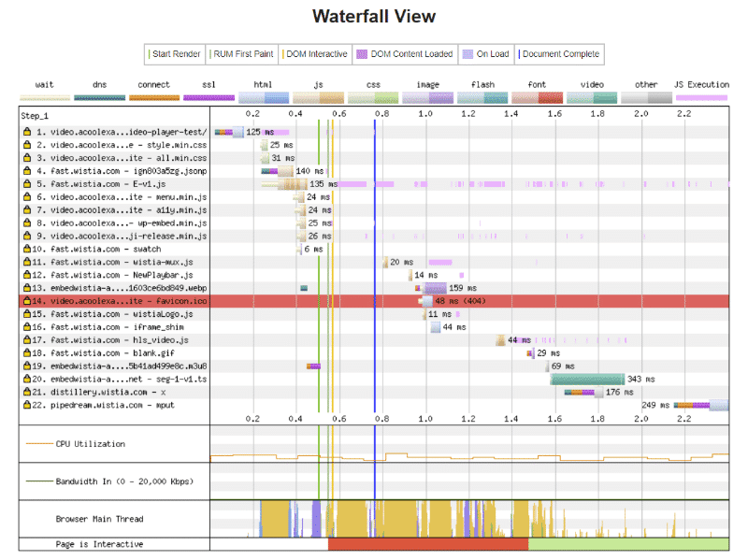The image size is (748, 560).
Task: Click the 176 ms distillery request bar
Action: pyautogui.click(x=583, y=392)
